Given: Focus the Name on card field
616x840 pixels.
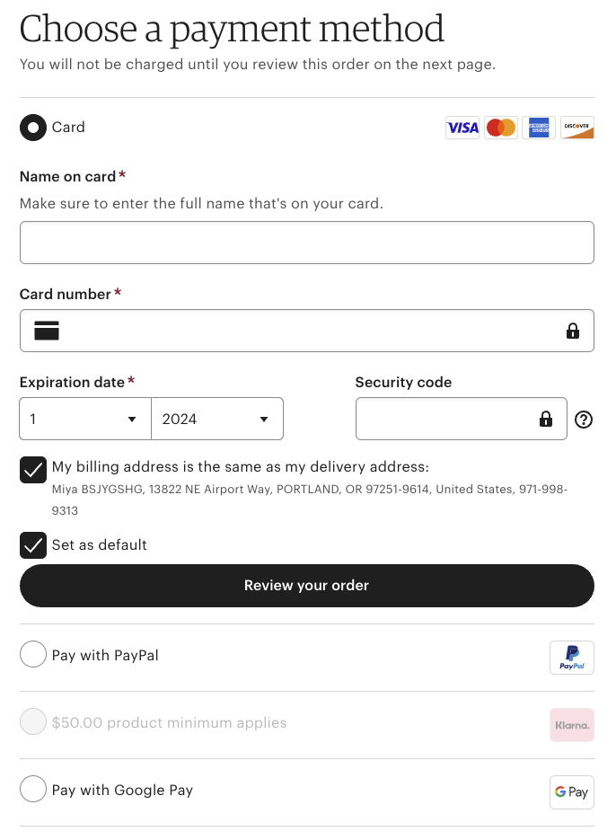Looking at the screenshot, I should 307,243.
